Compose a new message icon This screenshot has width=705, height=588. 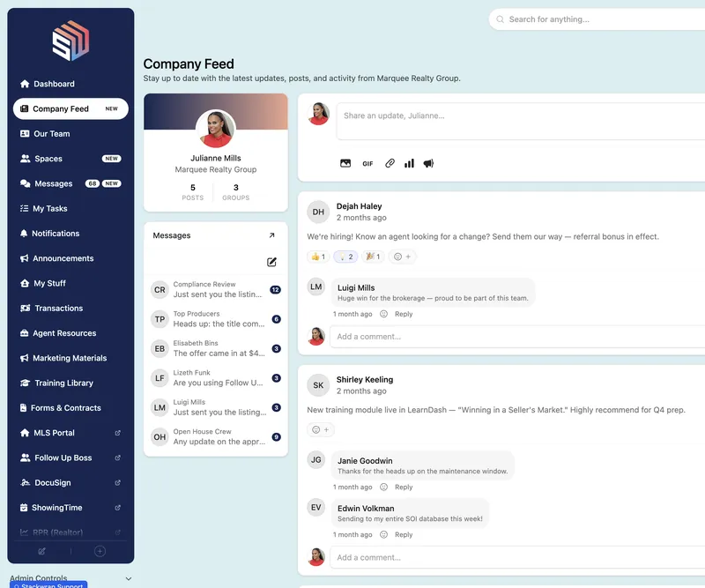pos(271,262)
